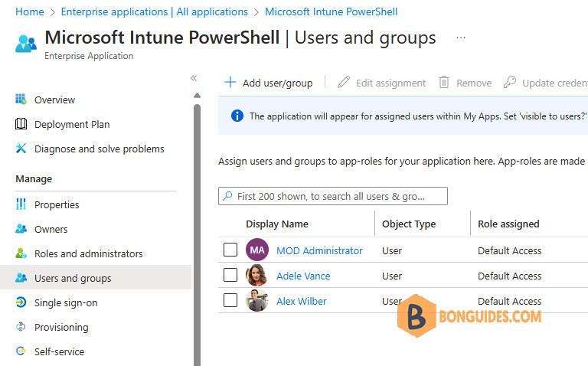Click Add user/group button label
The width and height of the screenshot is (588, 366).
point(277,83)
